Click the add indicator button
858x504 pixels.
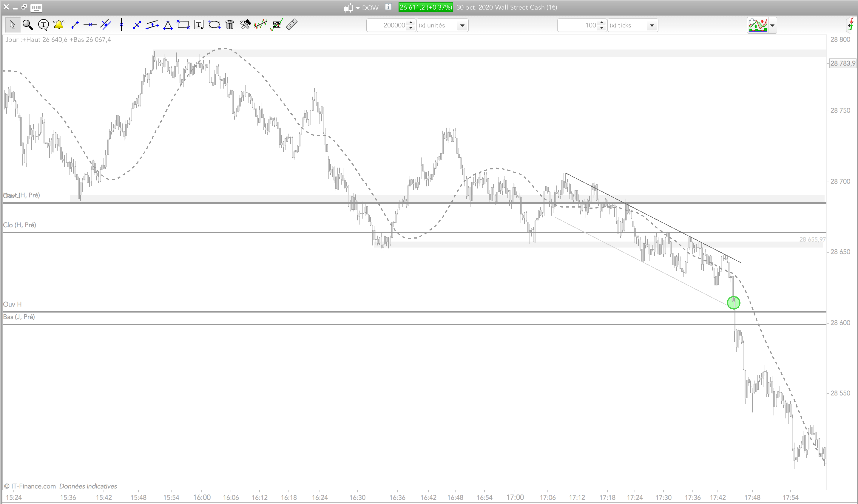coord(757,26)
